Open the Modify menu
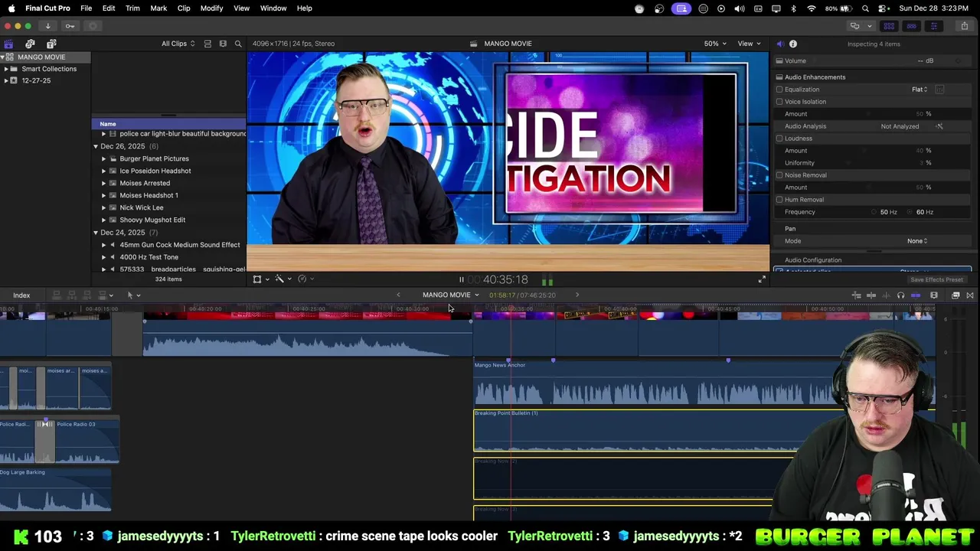 coord(211,8)
